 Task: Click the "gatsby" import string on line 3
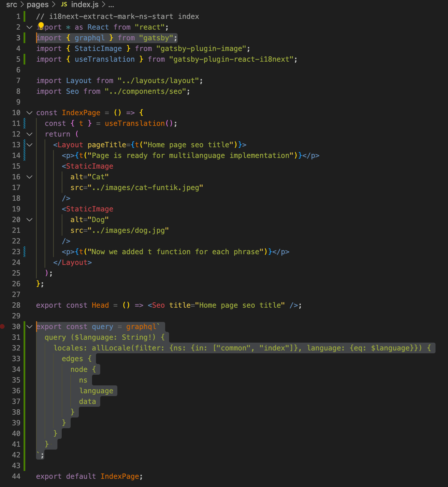pyautogui.click(x=156, y=38)
